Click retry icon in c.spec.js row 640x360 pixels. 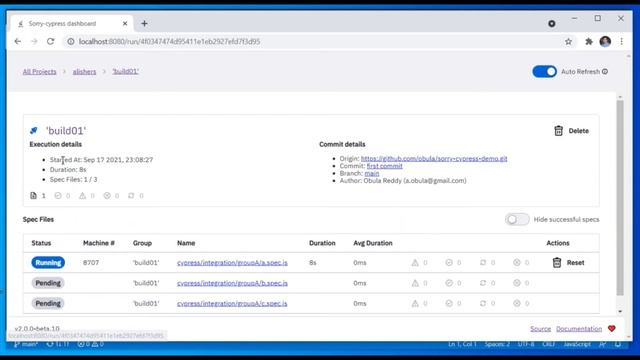483,303
